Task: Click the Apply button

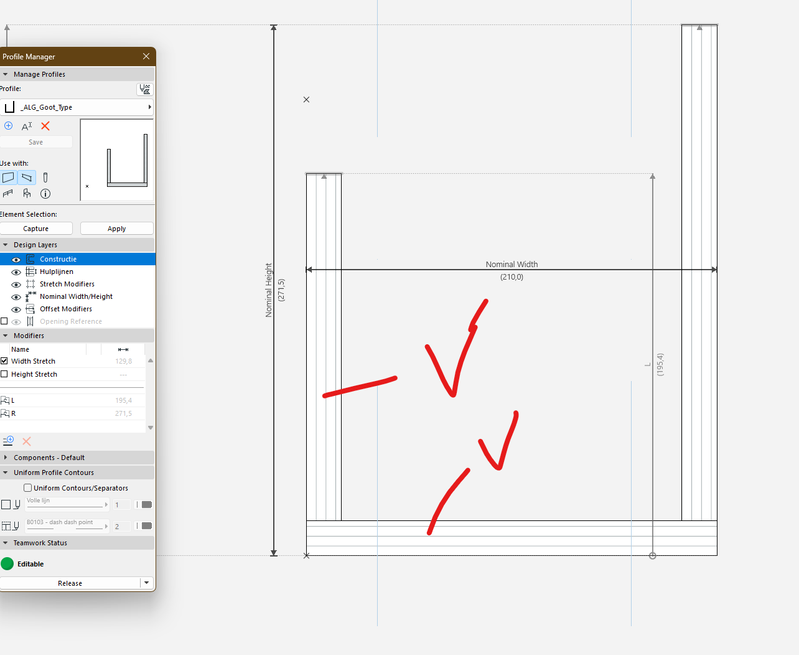Action: click(x=117, y=228)
